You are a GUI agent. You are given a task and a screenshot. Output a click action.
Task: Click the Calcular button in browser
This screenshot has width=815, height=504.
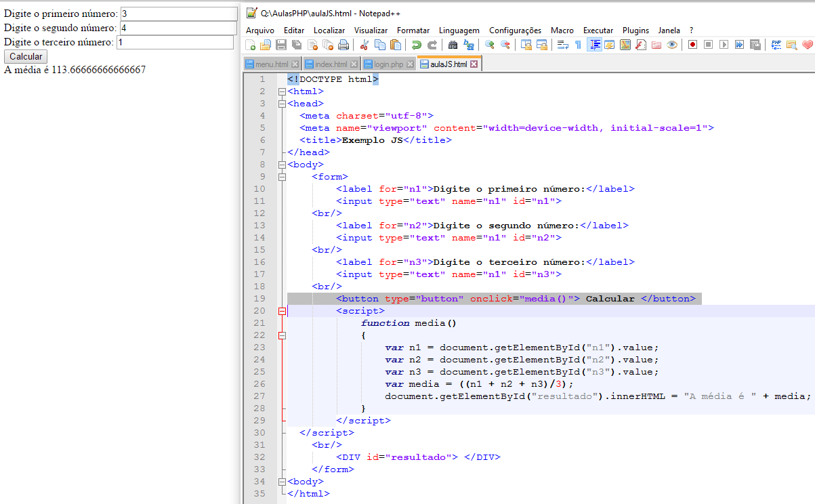pos(26,57)
